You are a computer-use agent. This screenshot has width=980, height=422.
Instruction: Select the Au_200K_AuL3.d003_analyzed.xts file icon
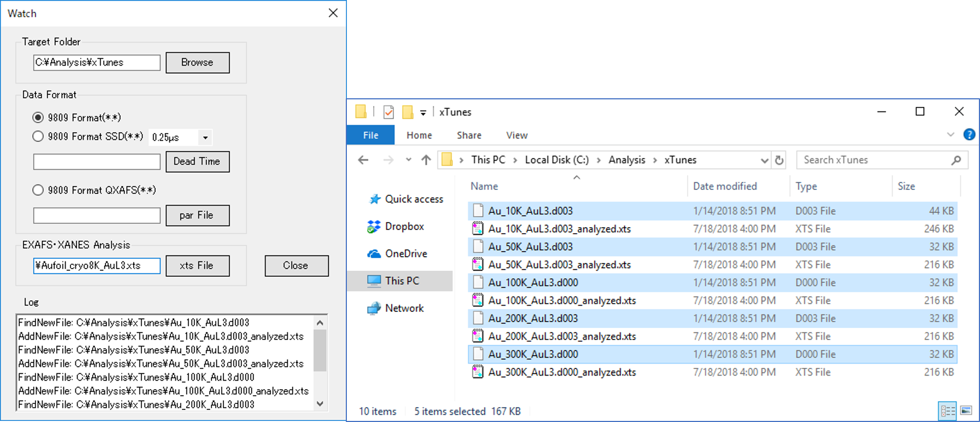click(478, 336)
